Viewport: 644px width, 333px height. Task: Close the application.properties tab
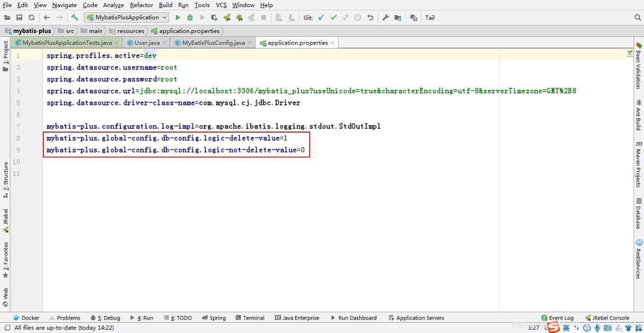click(x=333, y=43)
